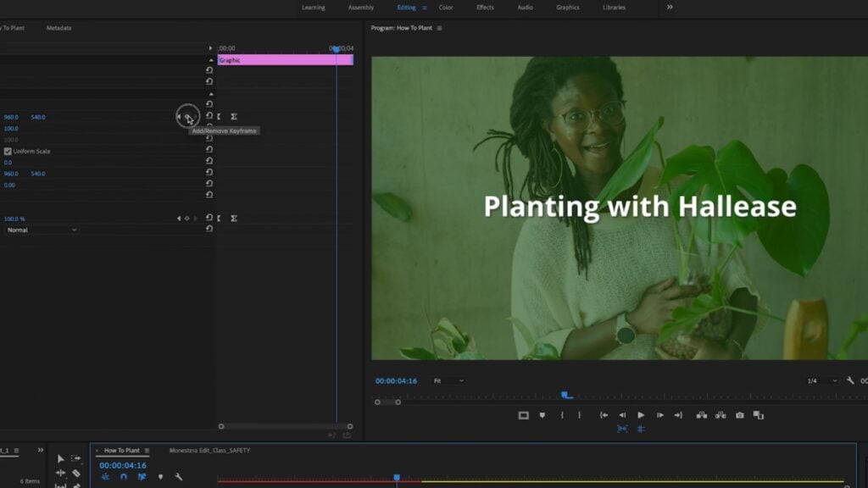Viewport: 868px width, 488px height.
Task: Click the Export Frame camera icon
Action: click(740, 415)
